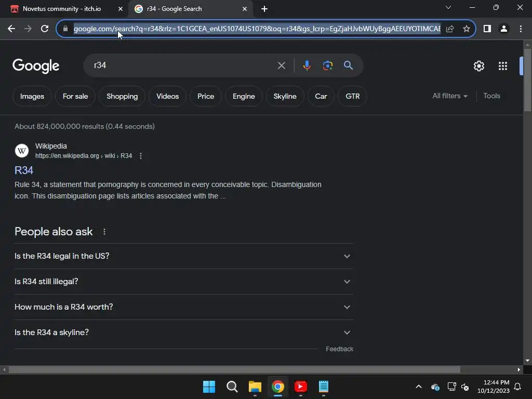Select the Price filter chip
532x399 pixels.
point(206,96)
